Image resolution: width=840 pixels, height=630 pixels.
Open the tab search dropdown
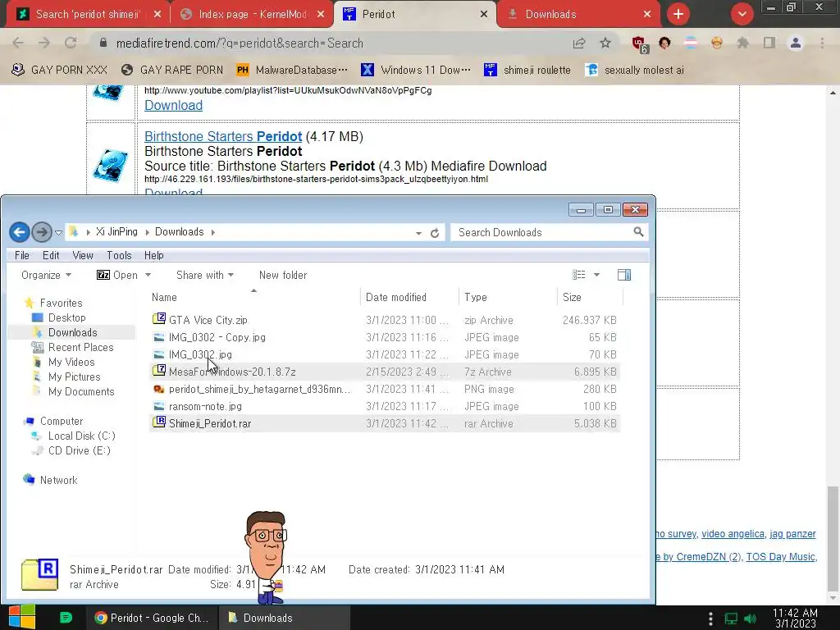pyautogui.click(x=742, y=14)
